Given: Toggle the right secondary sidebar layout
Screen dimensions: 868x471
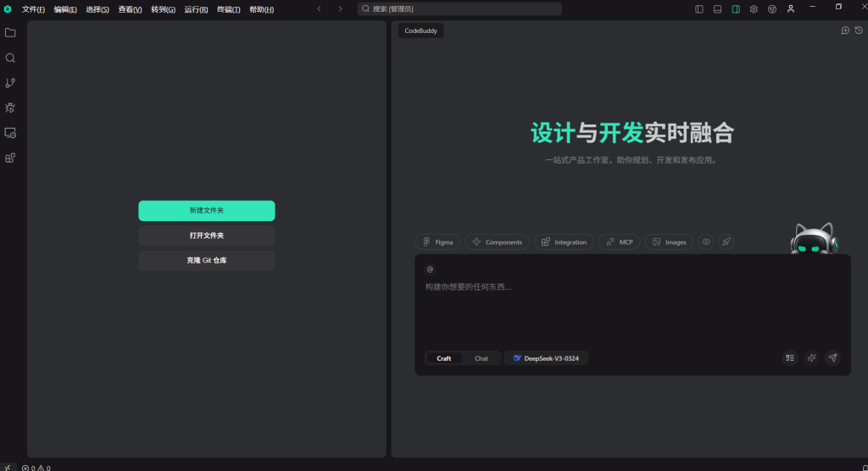Looking at the screenshot, I should pos(736,9).
